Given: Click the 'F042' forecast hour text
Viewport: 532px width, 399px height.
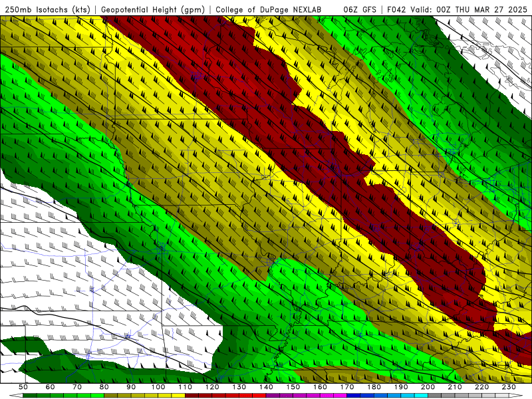Looking at the screenshot, I should tap(396, 9).
